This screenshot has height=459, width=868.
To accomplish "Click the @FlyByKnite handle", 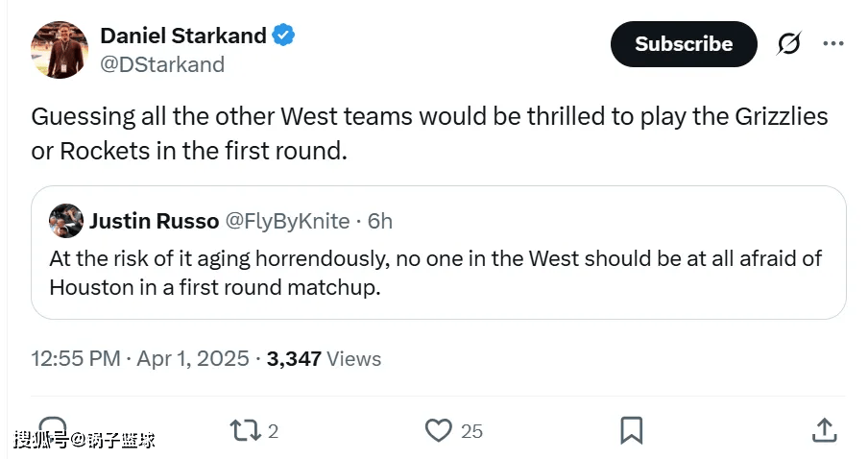I will 287,221.
